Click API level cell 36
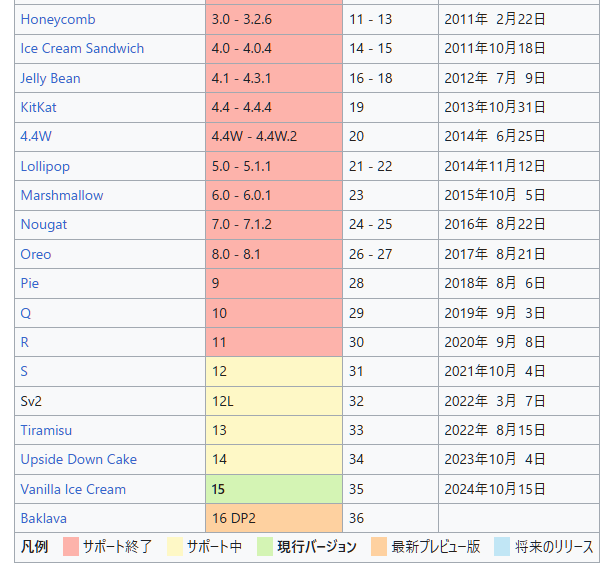Screen dimensions: 616x577 coord(390,518)
